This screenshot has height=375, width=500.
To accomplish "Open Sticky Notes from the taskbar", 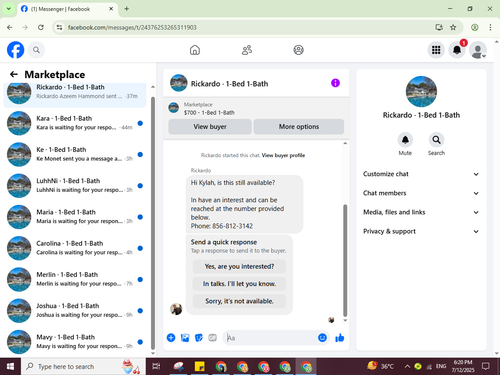I will [x=199, y=366].
